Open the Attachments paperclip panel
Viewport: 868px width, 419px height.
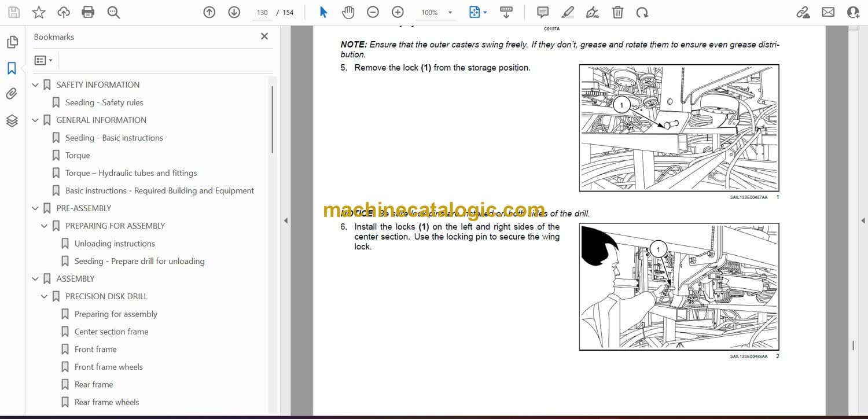12,94
